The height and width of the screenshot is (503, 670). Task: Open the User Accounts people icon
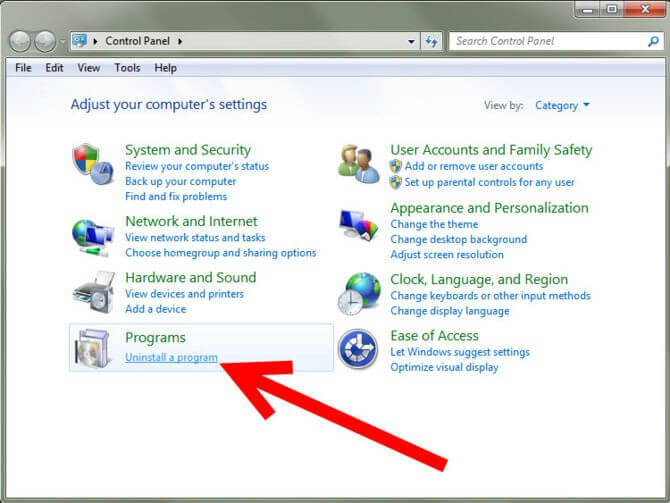tap(359, 164)
